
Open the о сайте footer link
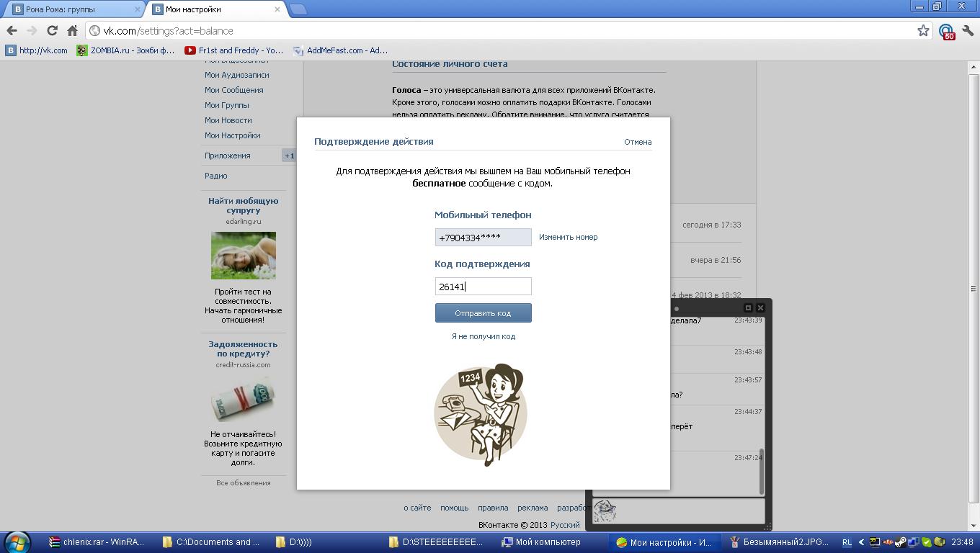[417, 508]
